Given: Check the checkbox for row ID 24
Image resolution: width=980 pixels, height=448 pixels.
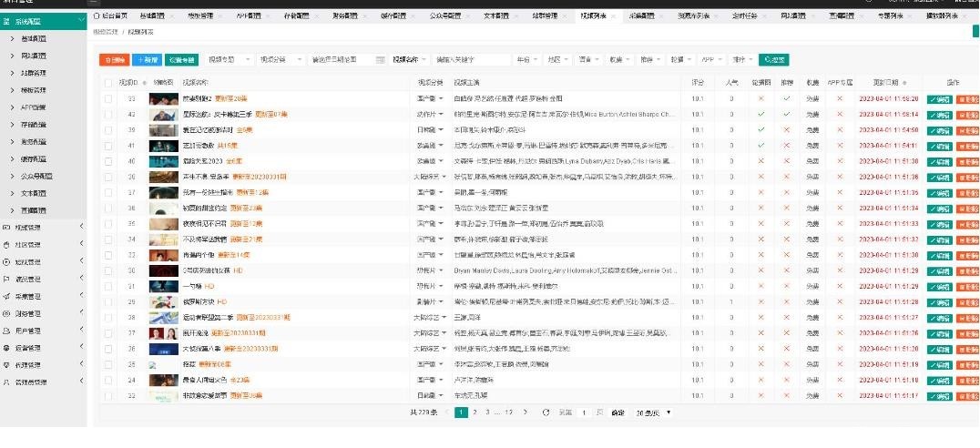Looking at the screenshot, I should (x=108, y=380).
